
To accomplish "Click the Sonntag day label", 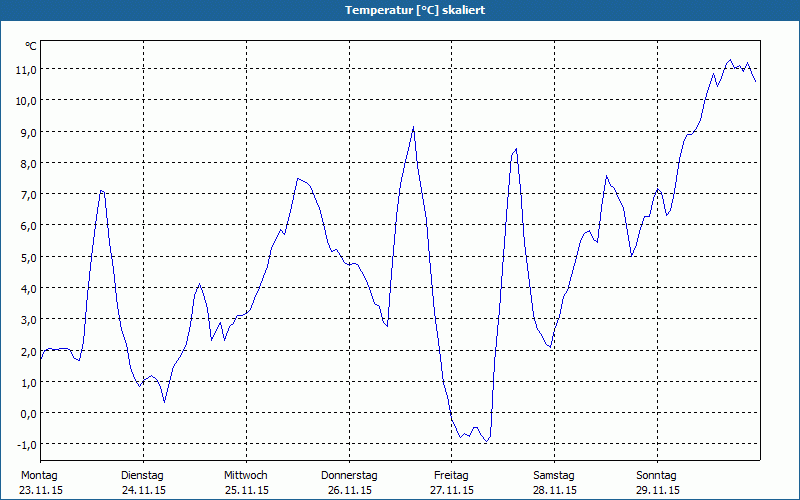I will coord(657,475).
